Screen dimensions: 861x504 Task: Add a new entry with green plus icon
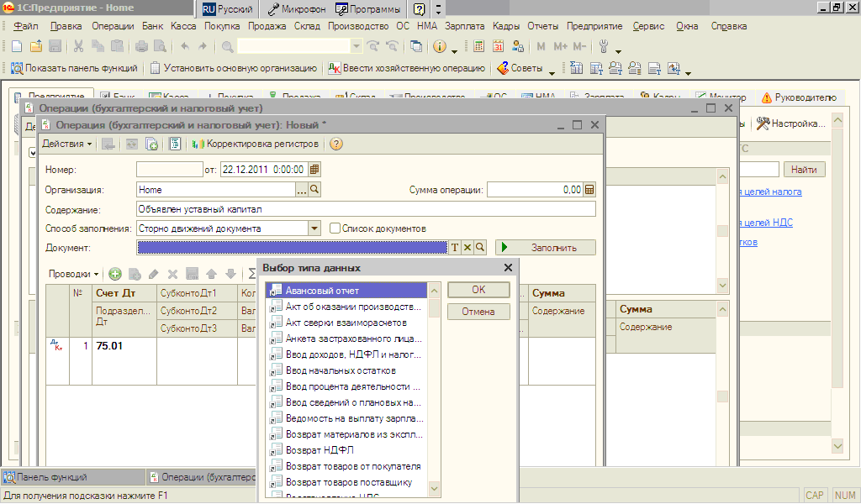point(114,274)
